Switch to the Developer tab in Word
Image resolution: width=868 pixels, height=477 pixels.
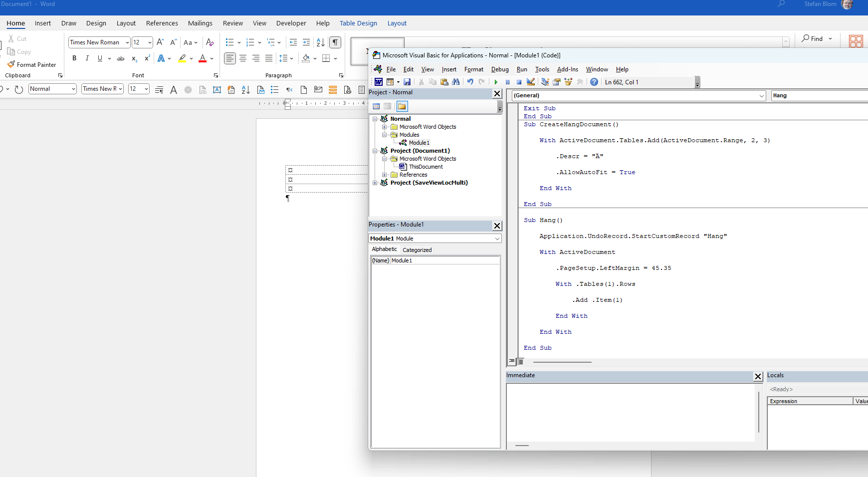point(291,23)
